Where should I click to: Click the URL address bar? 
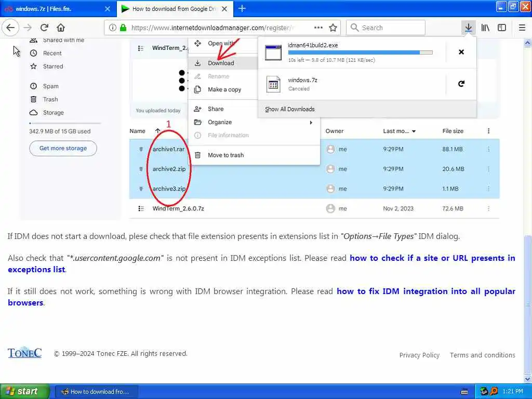pos(212,28)
